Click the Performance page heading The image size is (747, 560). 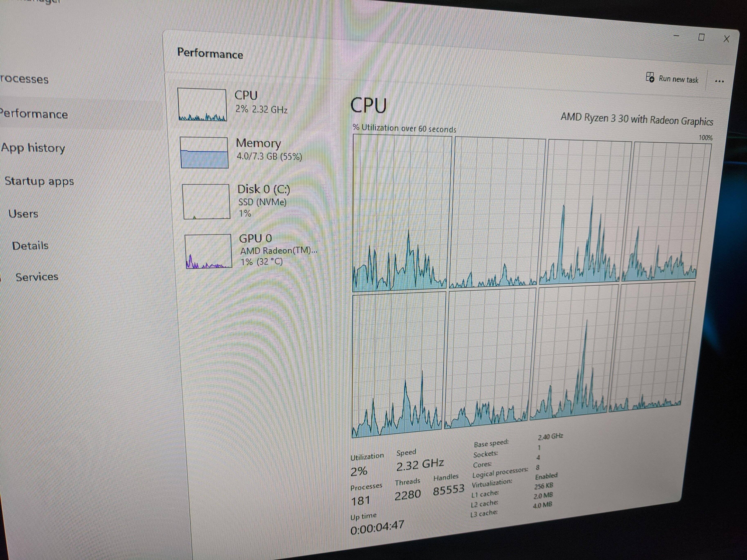(210, 53)
